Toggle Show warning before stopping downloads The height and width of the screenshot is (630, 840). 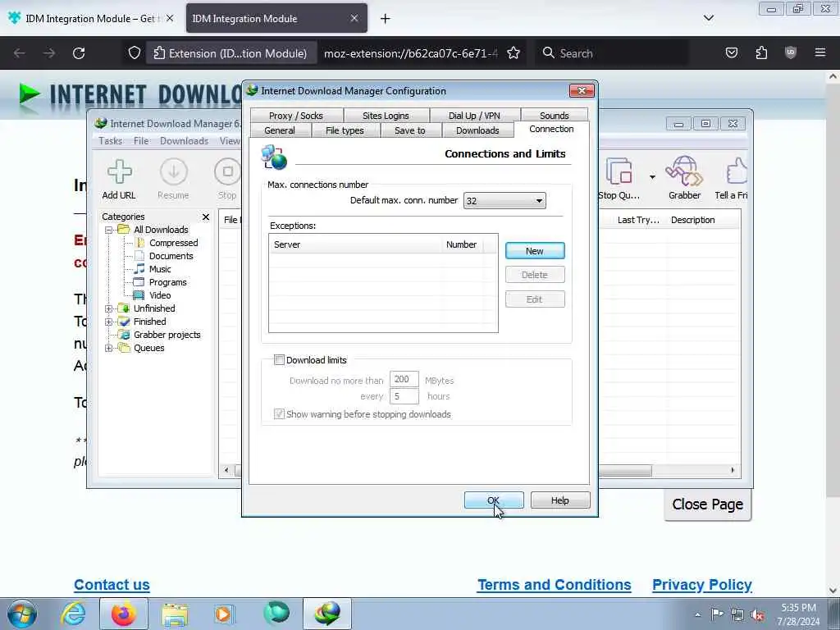point(279,414)
